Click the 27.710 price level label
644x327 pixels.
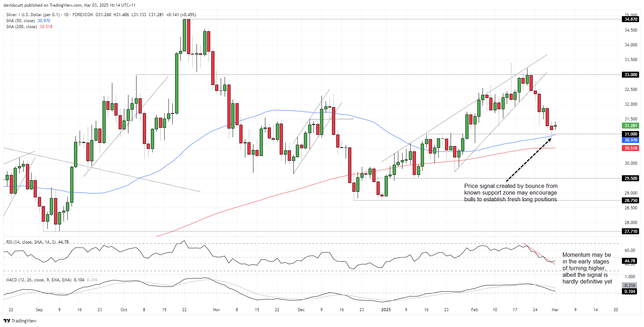(x=631, y=231)
